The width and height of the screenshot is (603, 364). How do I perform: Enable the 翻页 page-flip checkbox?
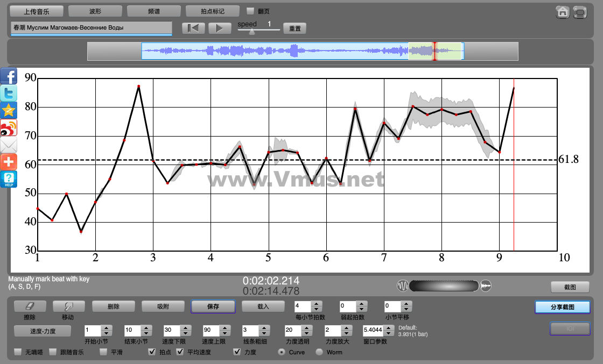[x=250, y=11]
